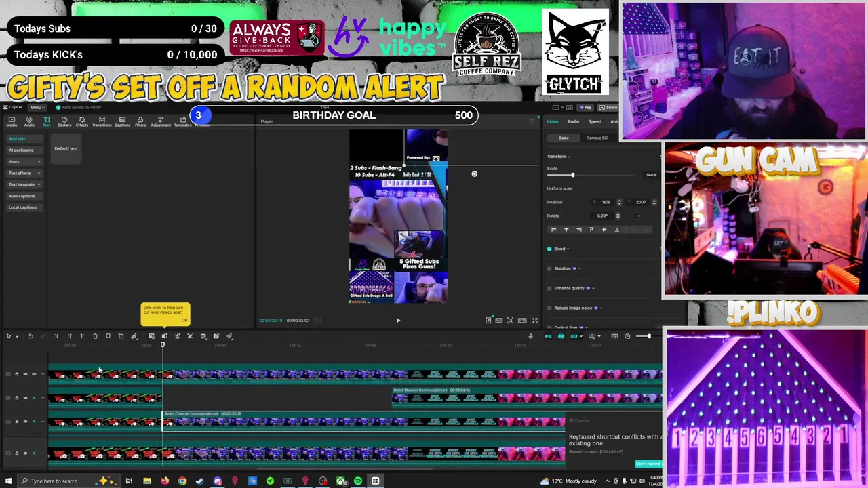Click the fullscreen icon in player corner
The width and height of the screenshot is (868, 488).
[534, 321]
